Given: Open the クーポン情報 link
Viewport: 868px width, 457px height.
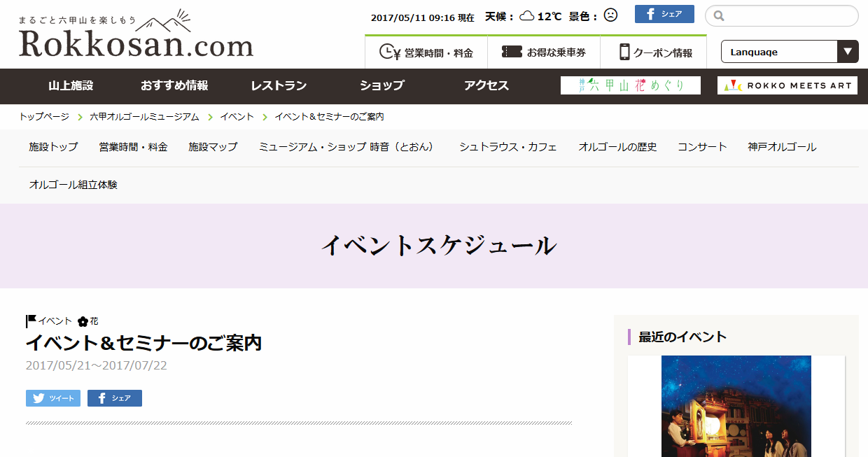Looking at the screenshot, I should [654, 52].
